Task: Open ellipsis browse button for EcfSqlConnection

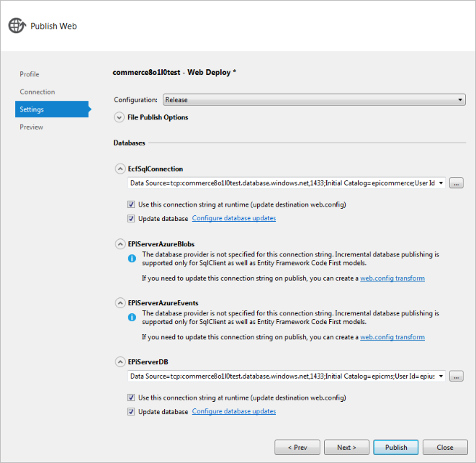Action: click(x=457, y=183)
